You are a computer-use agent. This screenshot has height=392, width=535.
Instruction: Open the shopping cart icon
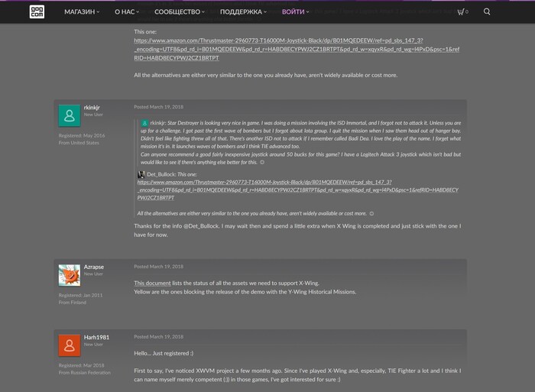[x=462, y=12]
